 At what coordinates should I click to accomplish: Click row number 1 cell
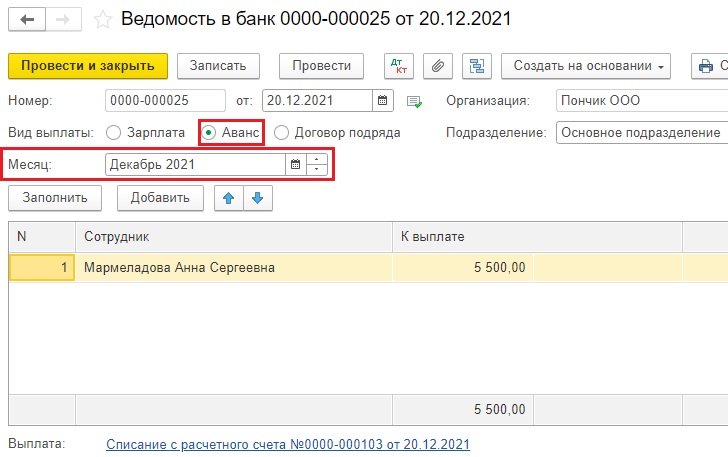[42, 268]
